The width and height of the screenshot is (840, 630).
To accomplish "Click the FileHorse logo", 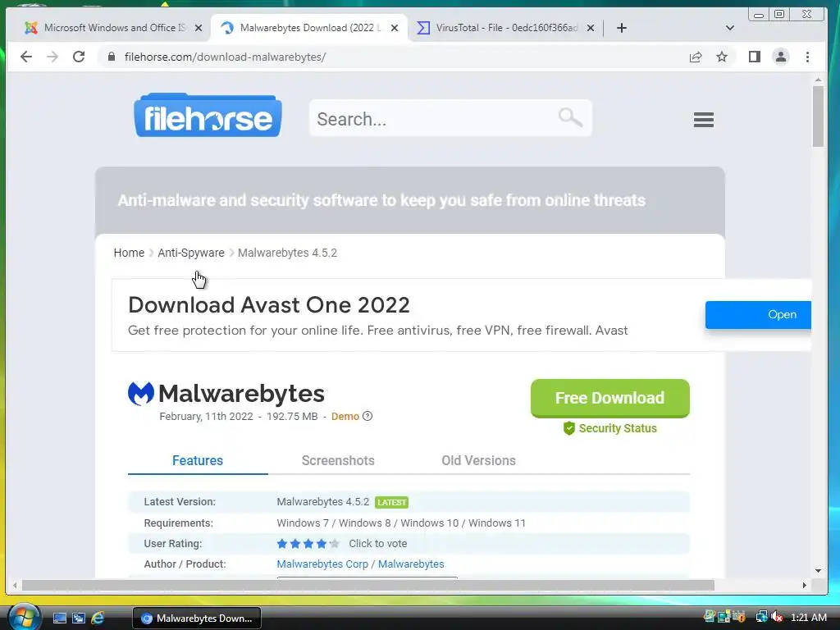I will (208, 115).
